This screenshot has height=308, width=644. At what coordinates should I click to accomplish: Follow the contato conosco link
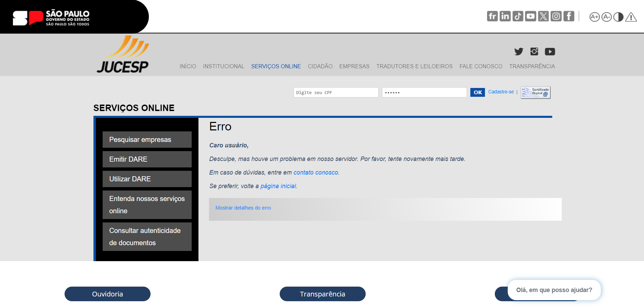point(316,173)
